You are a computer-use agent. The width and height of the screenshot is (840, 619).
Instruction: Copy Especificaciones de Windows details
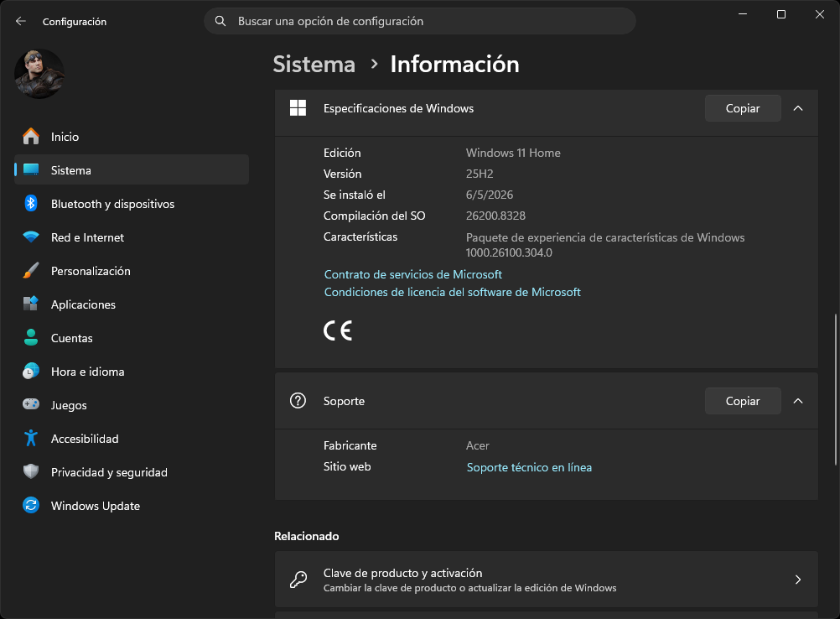point(743,108)
